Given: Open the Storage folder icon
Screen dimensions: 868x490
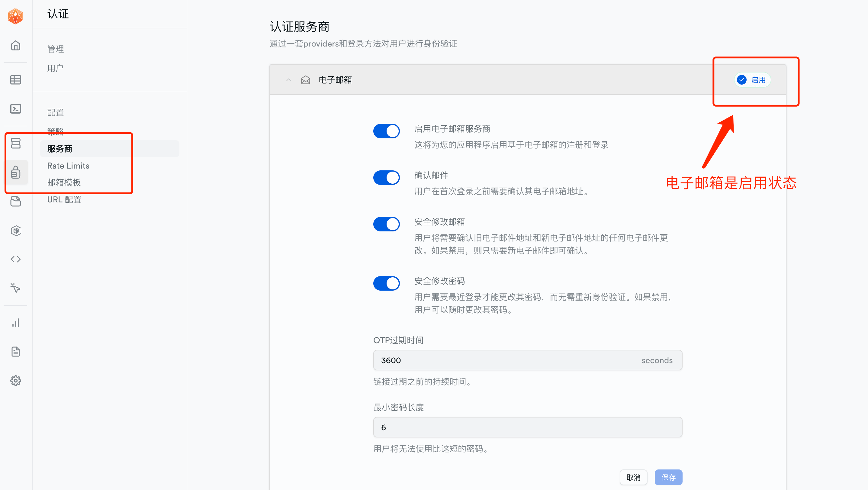Looking at the screenshot, I should (15, 201).
